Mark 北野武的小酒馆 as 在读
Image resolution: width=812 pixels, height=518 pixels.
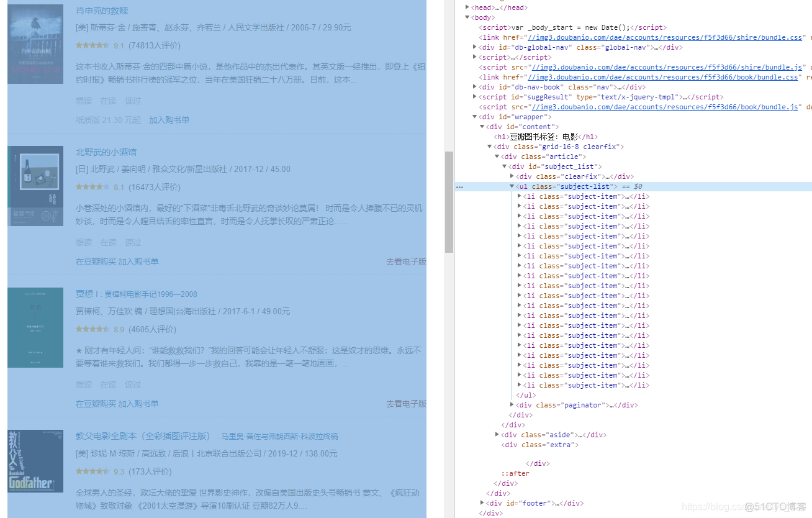pos(109,242)
